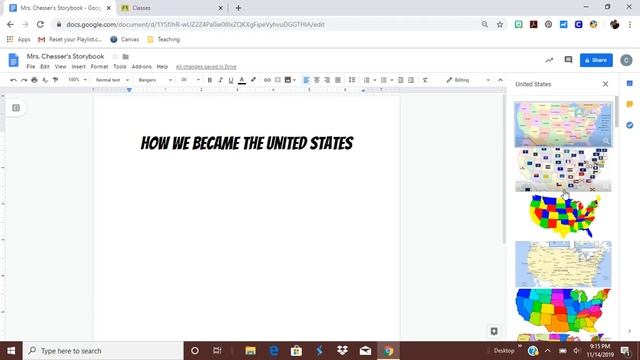Viewport: 640px width, 360px height.
Task: Open Tasks in the side panel
Action: pos(629,125)
